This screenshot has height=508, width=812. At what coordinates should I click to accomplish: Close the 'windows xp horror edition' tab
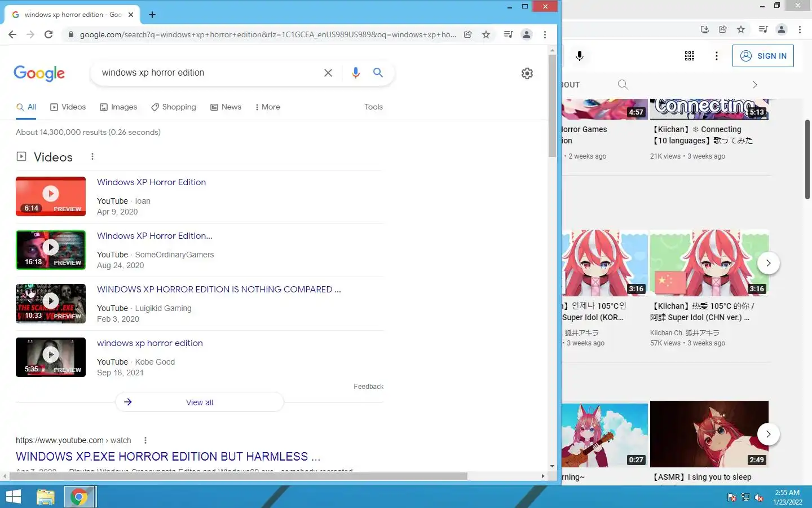tap(131, 15)
